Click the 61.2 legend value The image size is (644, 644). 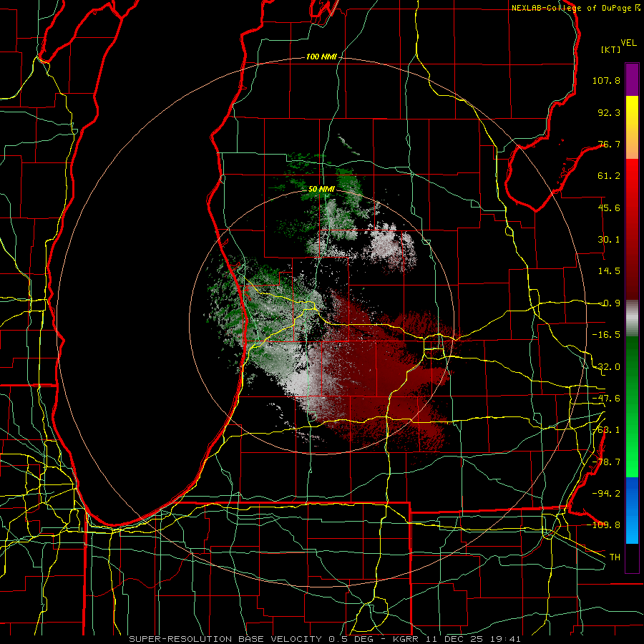609,176
